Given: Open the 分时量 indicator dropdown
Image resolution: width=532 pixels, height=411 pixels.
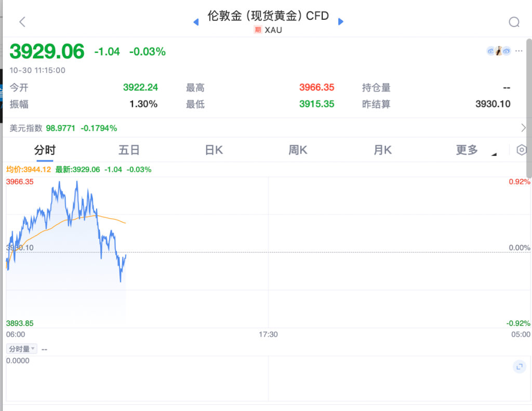Looking at the screenshot, I should pyautogui.click(x=21, y=349).
